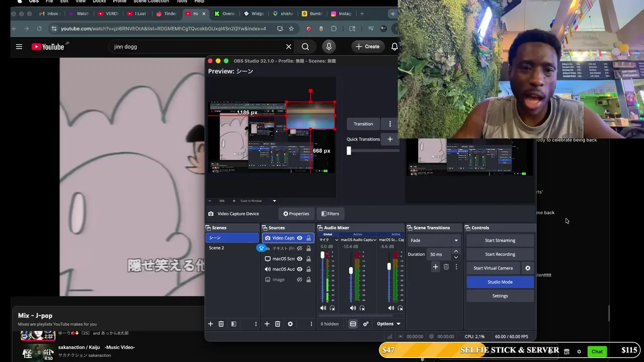Mute the マイク audio channel
This screenshot has height=362, width=644.
323,308
